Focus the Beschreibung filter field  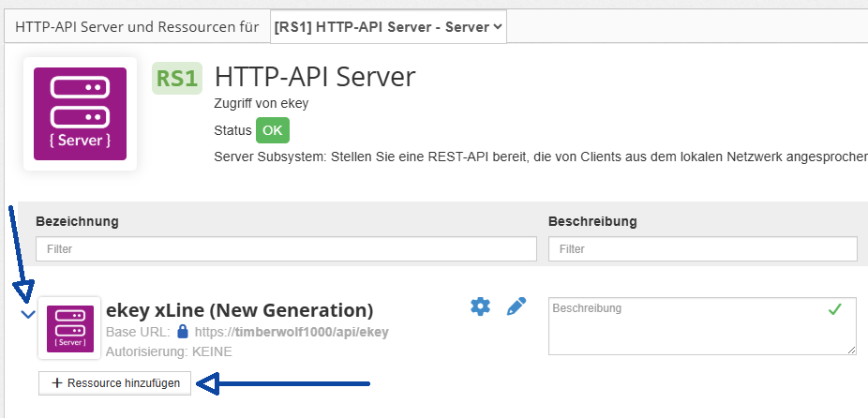703,249
